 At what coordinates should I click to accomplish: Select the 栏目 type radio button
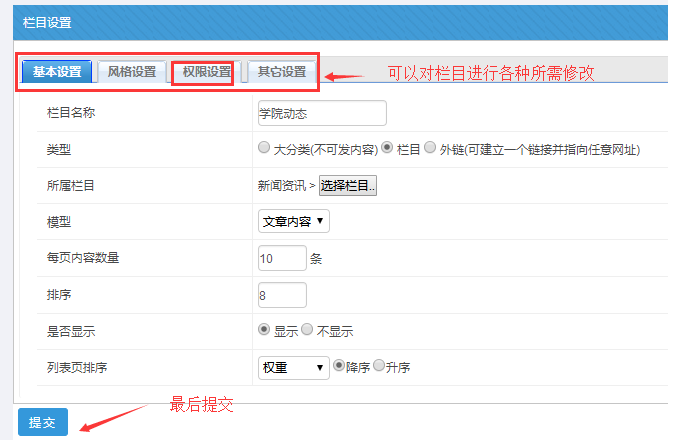coord(388,148)
